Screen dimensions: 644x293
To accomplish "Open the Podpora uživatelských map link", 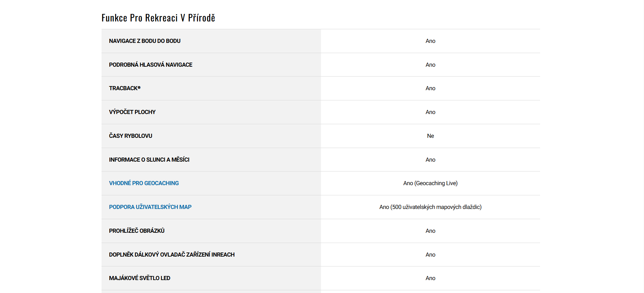I will tap(150, 207).
